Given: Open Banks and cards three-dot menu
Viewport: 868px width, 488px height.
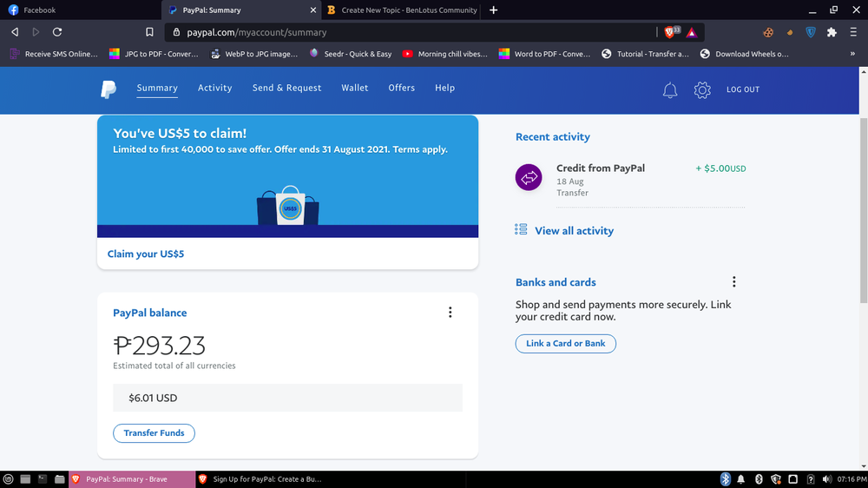Looking at the screenshot, I should (734, 282).
